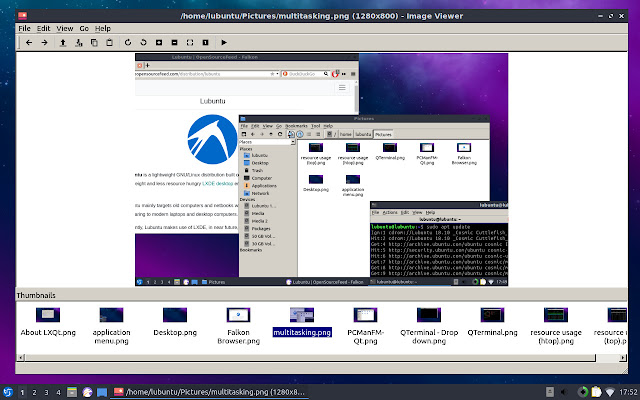Select the resource usage (htop).png thumbnail
This screenshot has height=400, width=640.
556,326
